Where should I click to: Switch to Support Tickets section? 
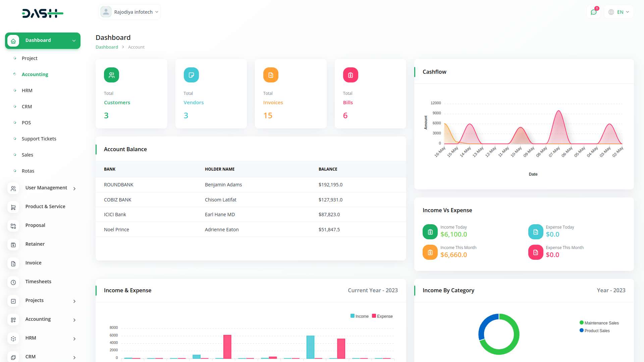pyautogui.click(x=39, y=138)
